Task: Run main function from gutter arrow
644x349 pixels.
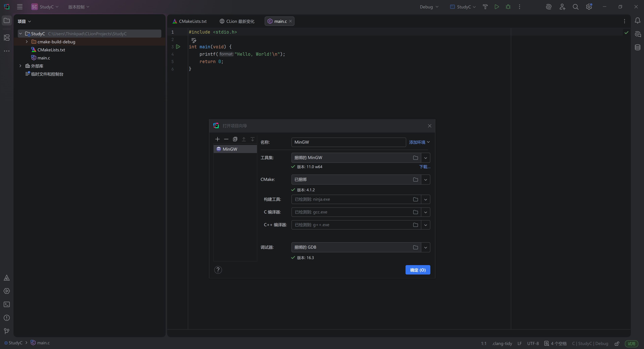Action: 178,47
